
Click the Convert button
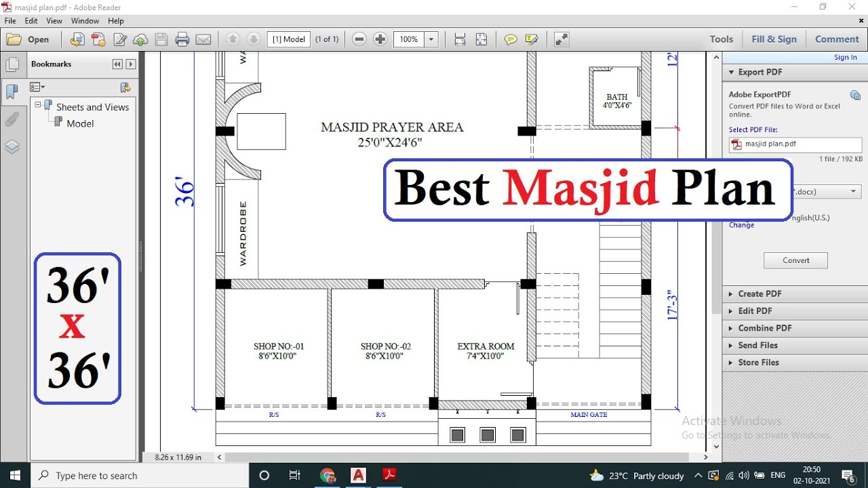795,260
